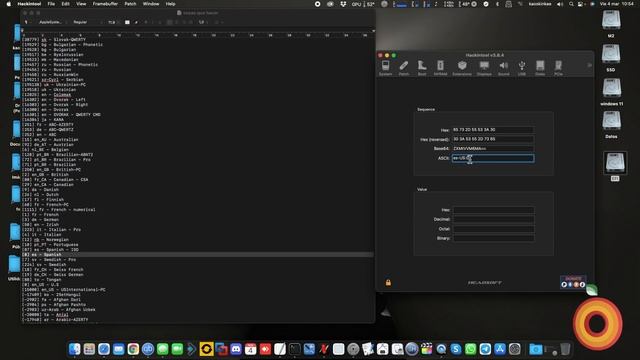
Task: Click the line "fr - French - numerical"
Action: tap(59, 209)
